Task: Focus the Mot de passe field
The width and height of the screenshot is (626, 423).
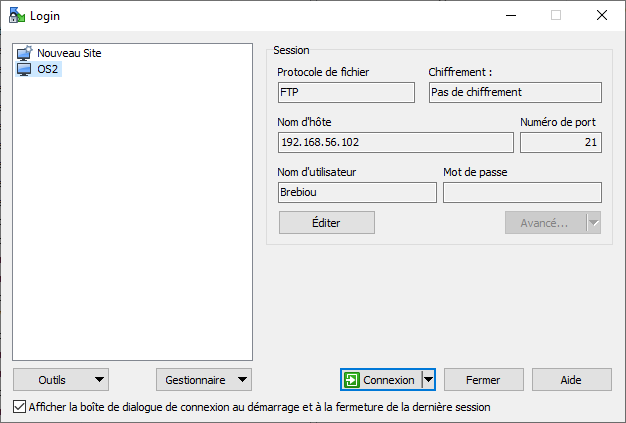Action: [x=522, y=192]
